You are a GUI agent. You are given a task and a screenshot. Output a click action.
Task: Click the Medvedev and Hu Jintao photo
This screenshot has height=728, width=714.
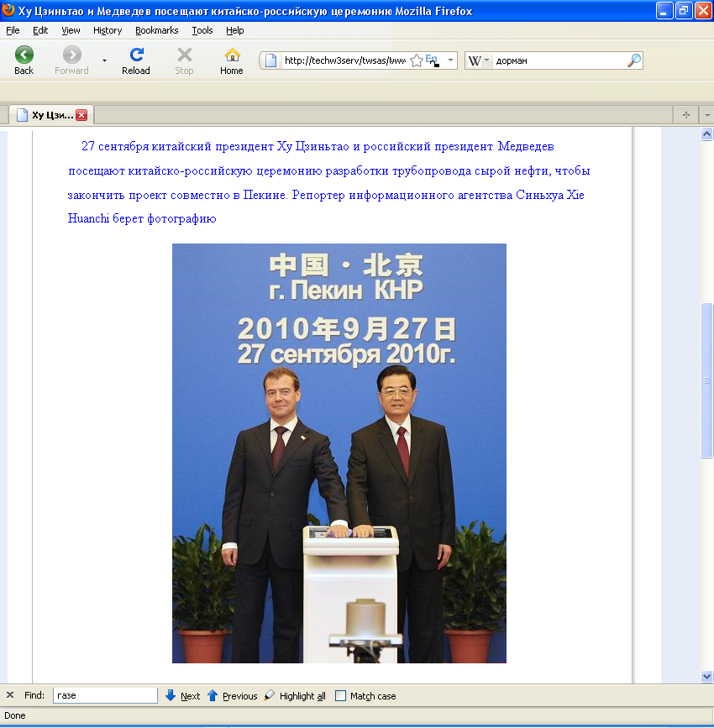(x=339, y=453)
